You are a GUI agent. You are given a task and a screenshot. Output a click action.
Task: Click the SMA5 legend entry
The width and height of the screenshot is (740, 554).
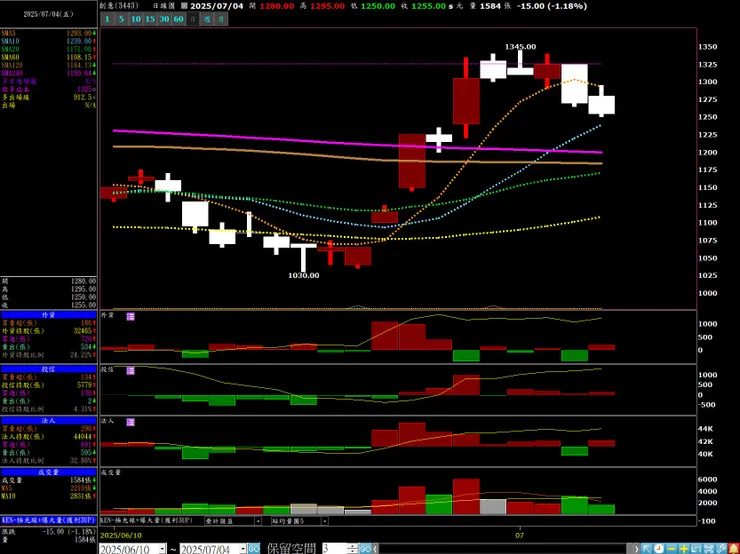[x=49, y=34]
